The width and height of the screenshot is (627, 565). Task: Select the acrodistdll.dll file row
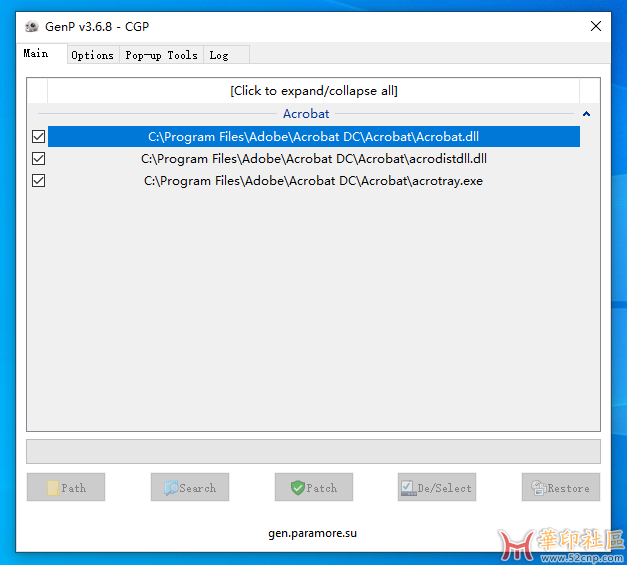click(313, 159)
